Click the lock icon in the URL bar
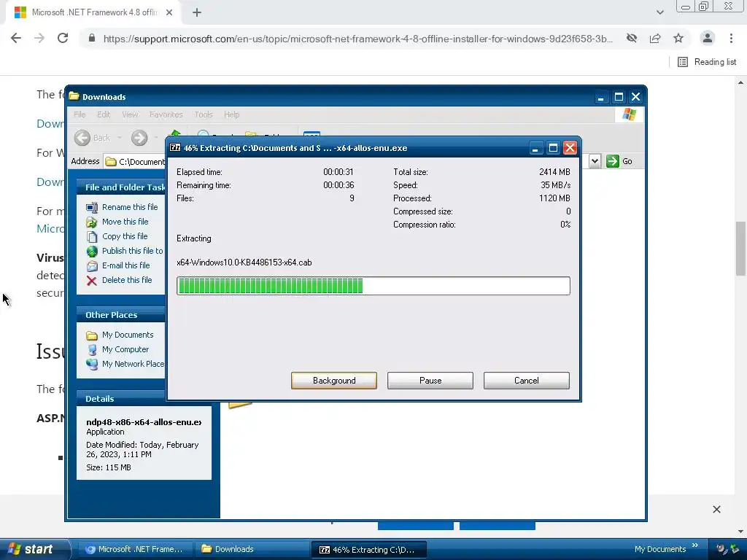 coord(92,38)
